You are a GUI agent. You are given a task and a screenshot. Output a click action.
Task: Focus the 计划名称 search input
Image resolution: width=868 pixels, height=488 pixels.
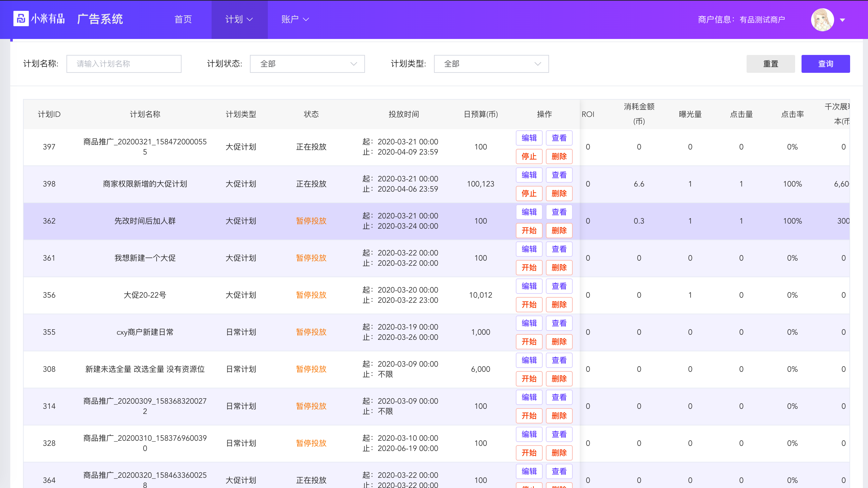[124, 64]
